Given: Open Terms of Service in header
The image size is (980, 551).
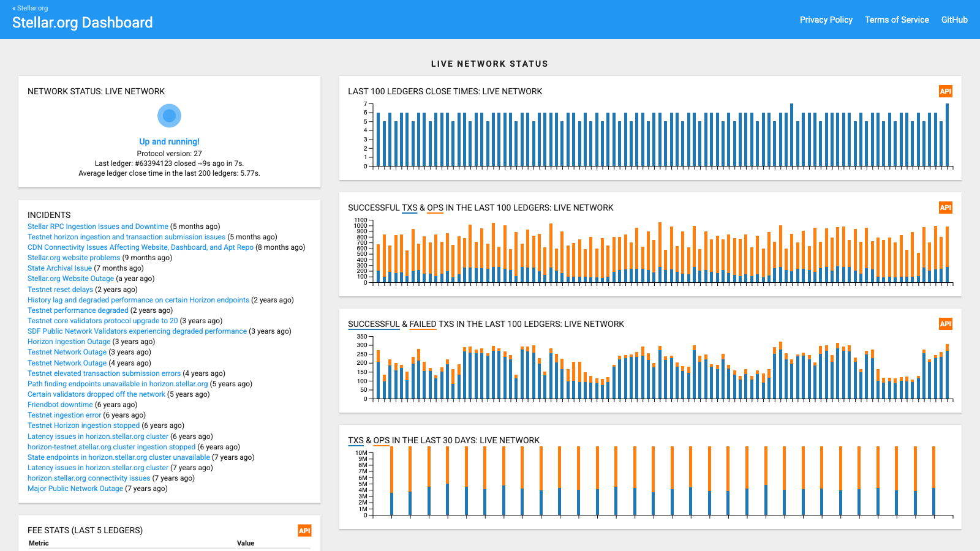Looking at the screenshot, I should 897,20.
